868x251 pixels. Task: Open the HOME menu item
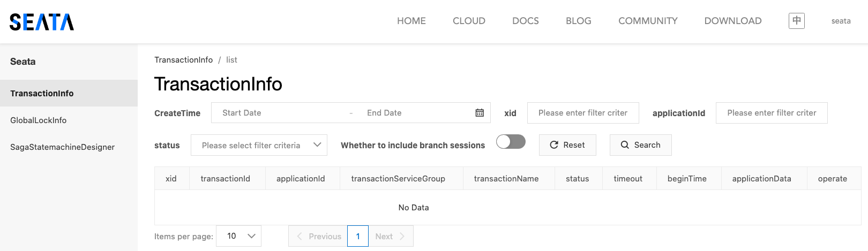coord(411,21)
